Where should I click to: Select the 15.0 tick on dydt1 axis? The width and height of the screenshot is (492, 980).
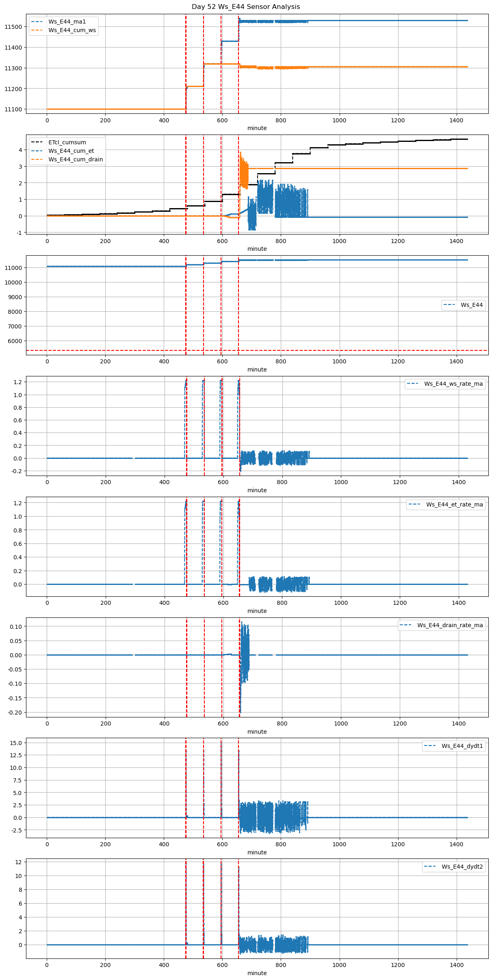click(16, 743)
